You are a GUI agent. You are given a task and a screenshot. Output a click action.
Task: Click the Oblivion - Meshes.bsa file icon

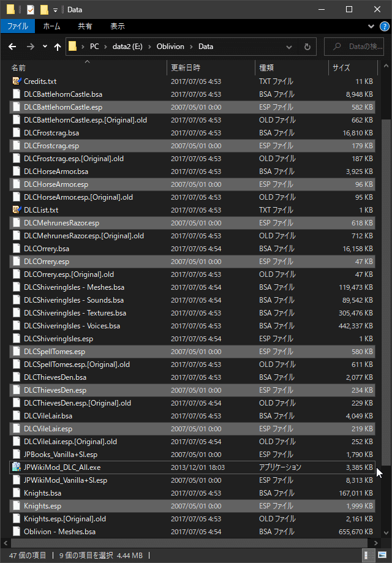coord(16,531)
